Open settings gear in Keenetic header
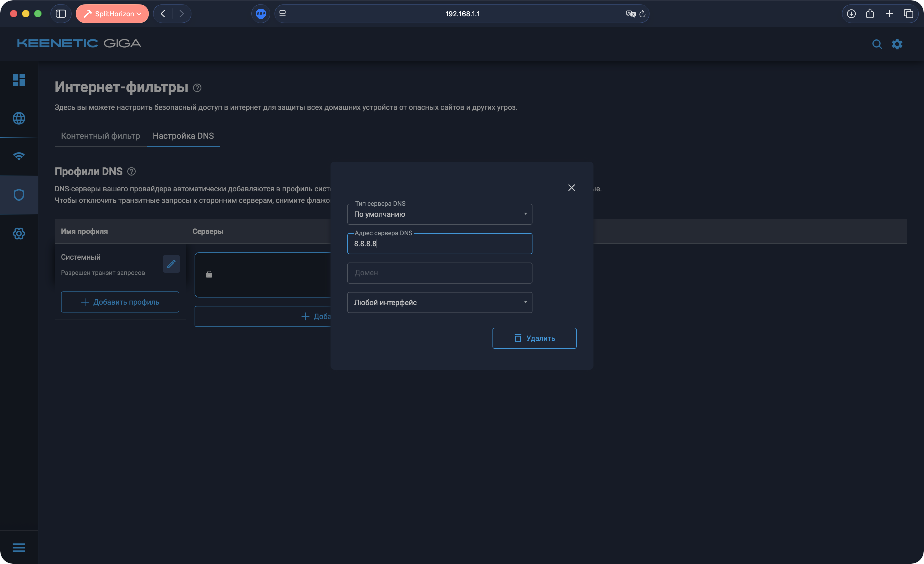Screen dimensions: 924x564 click(897, 44)
